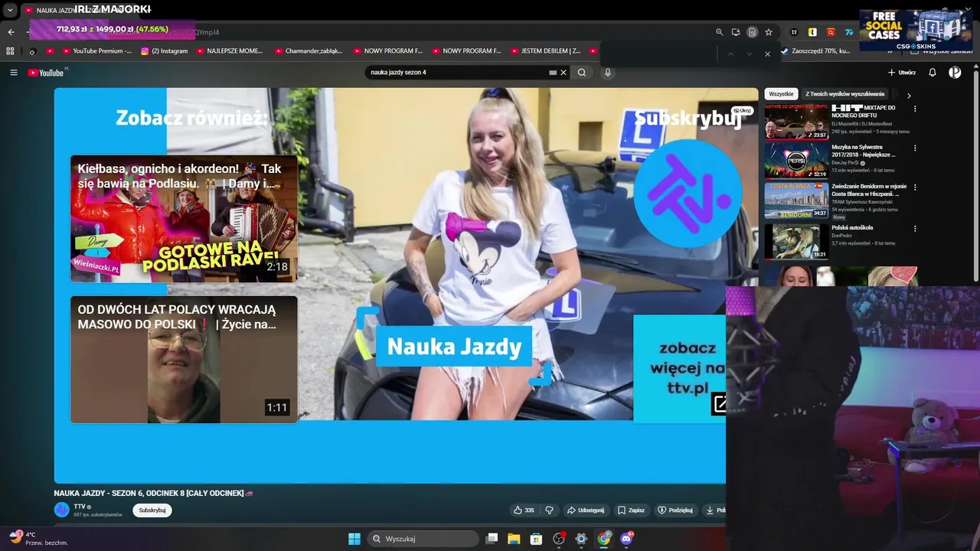Screen dimensions: 980x551
Task: Open the Kiełbasa, ognicho i akordeon suggested video
Action: (184, 219)
